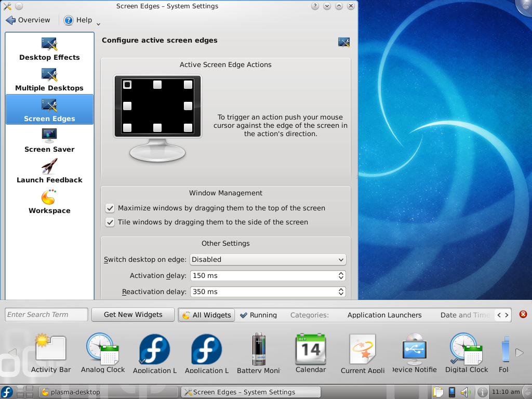
Task: Click the Activation delay value field
Action: tap(263, 275)
